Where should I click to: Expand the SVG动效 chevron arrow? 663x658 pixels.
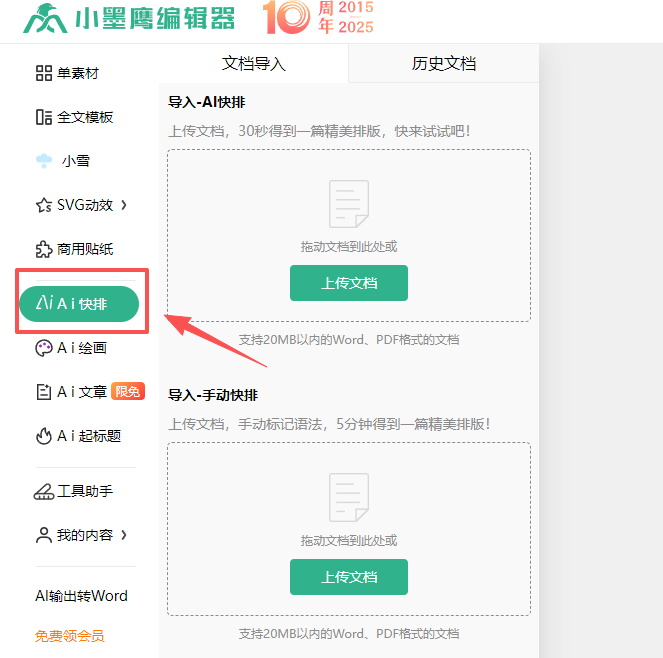[124, 205]
